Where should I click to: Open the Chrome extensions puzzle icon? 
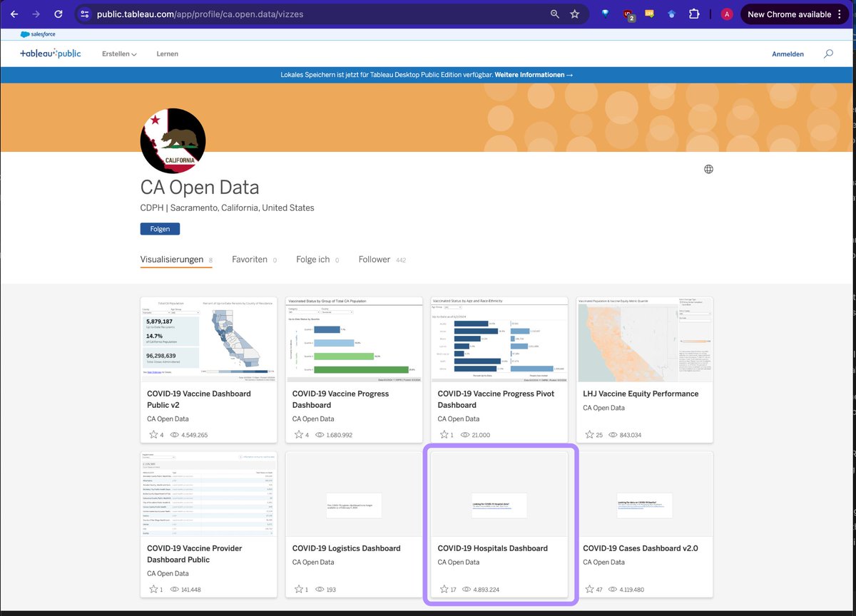[693, 14]
